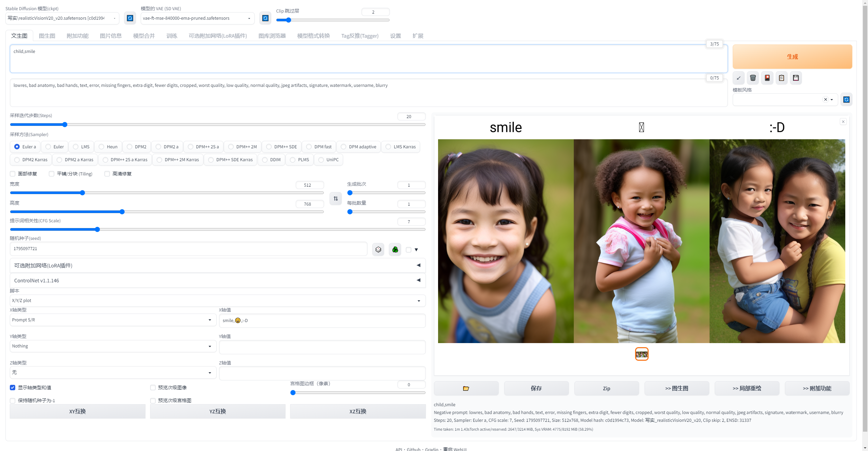Click the trash icon to clear prompt
Screen dimensions: 868x451
click(x=753, y=78)
